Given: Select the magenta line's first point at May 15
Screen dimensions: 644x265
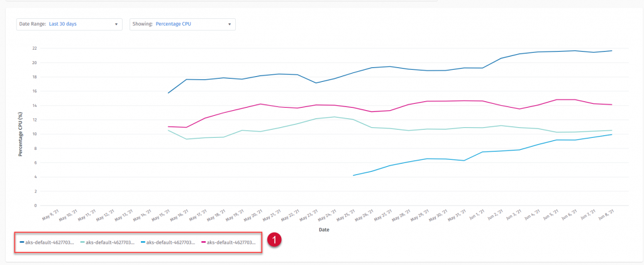Looking at the screenshot, I should click(x=167, y=127).
